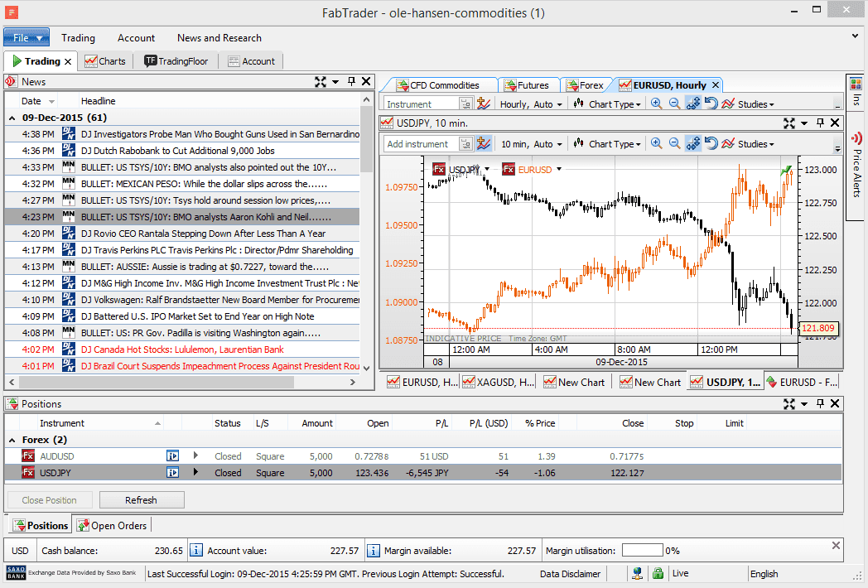Pin the USDJPY 10 min chart panel
Image resolution: width=868 pixels, height=588 pixels.
tap(821, 123)
